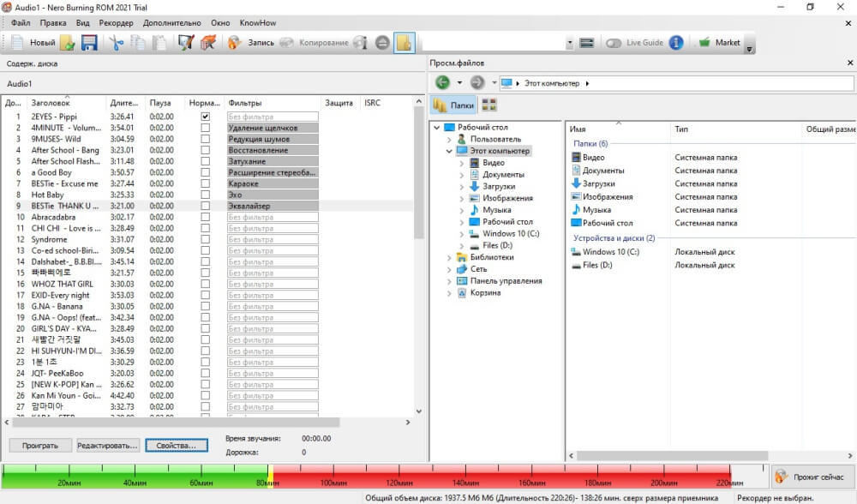Expand the Пользователь tree node

449,140
